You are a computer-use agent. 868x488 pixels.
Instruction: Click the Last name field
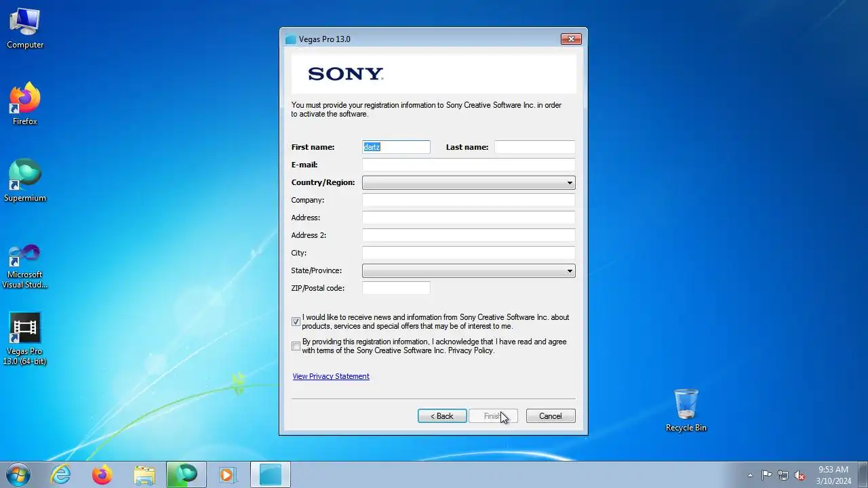coord(534,147)
